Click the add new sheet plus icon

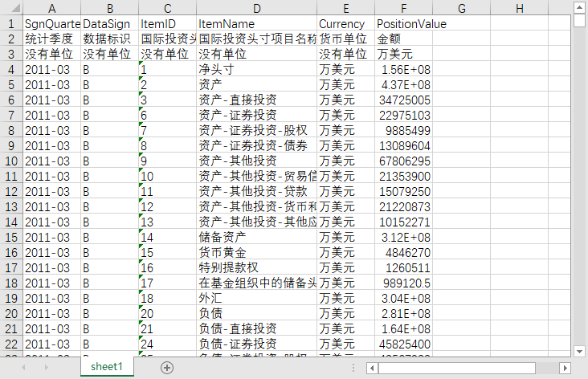(167, 368)
